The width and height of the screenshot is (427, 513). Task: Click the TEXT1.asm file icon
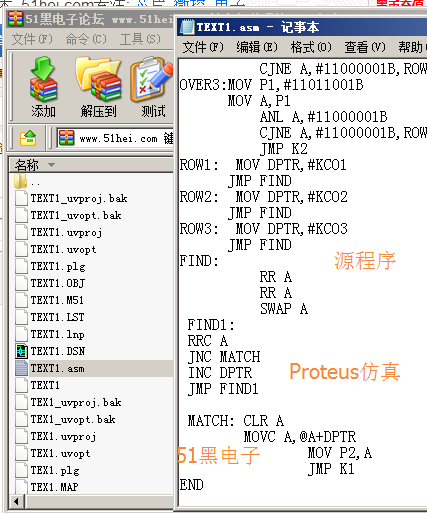[22, 368]
